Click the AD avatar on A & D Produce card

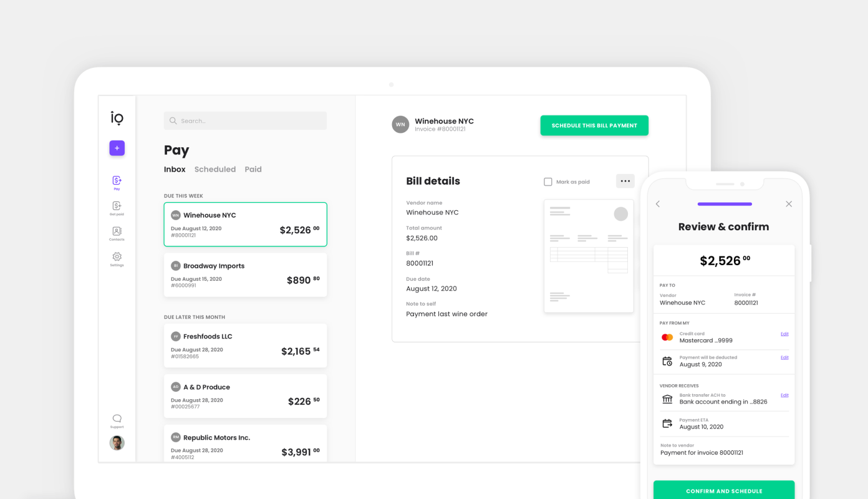pos(175,387)
